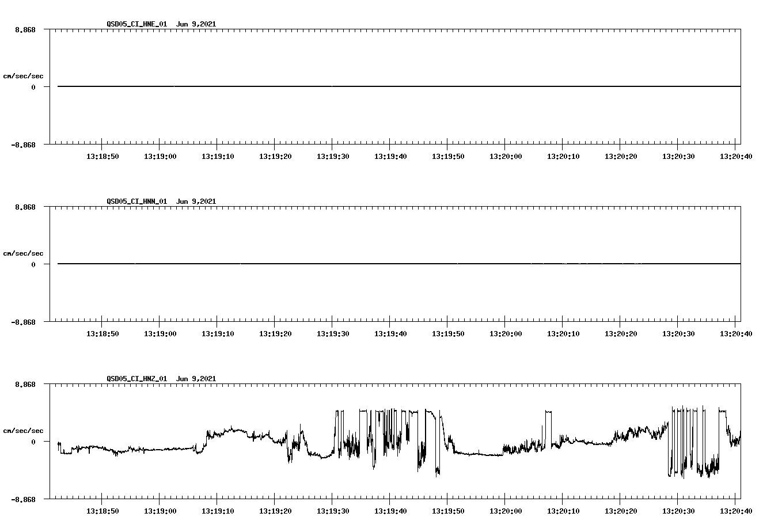Click the QSD05_CI_HNE_01 plot title
The width and height of the screenshot is (782, 532).
pos(161,24)
